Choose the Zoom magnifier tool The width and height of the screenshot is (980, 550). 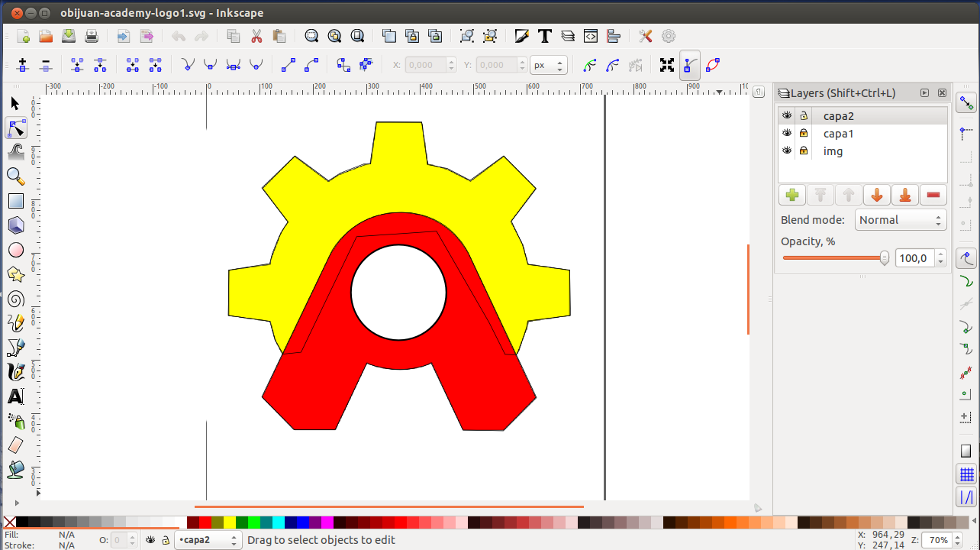[15, 176]
